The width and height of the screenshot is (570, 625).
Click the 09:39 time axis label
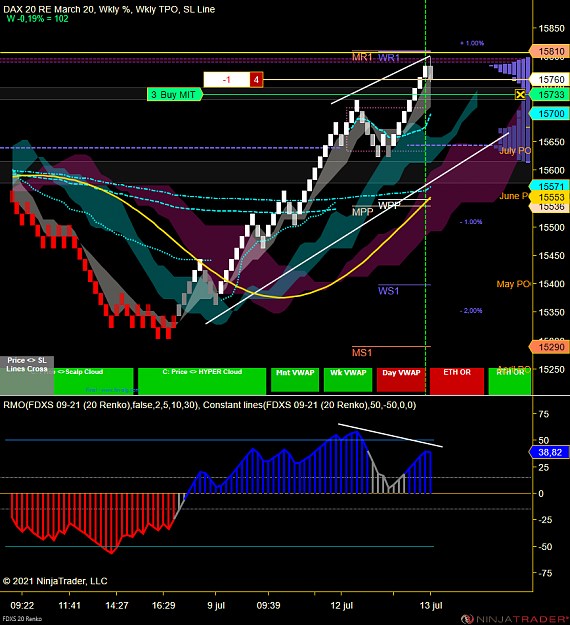[x=268, y=605]
